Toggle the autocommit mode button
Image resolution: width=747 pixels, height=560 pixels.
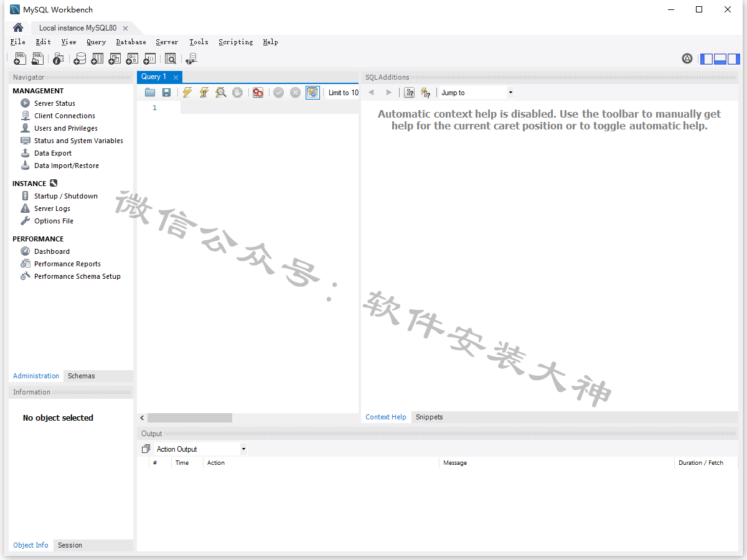pyautogui.click(x=312, y=93)
